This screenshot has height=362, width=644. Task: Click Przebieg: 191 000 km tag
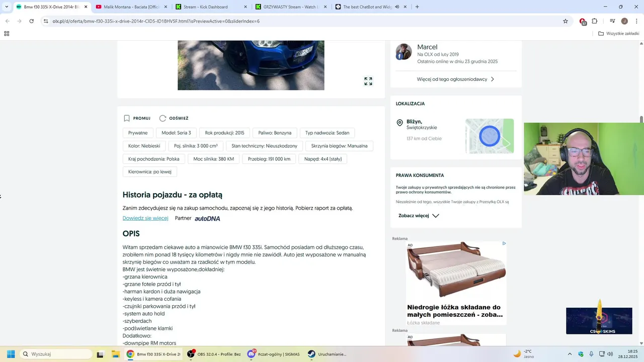(269, 159)
